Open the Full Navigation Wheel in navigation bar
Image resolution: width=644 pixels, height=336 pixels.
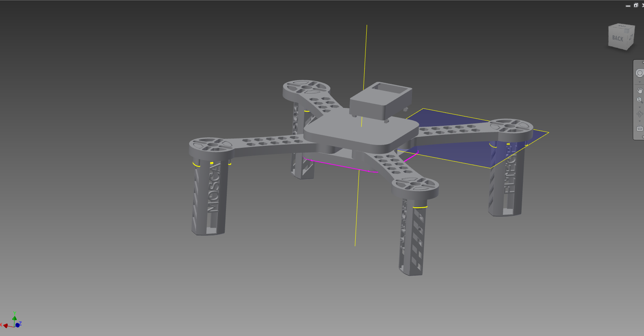pos(640,73)
